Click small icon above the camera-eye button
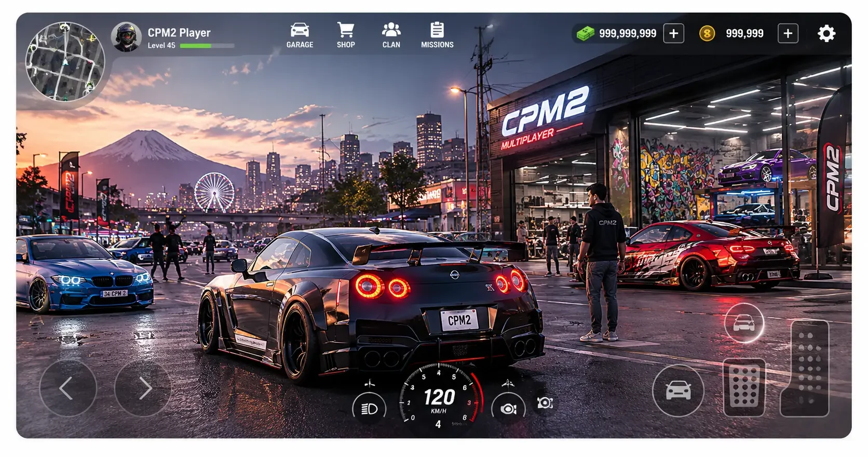The image size is (868, 457). (508, 384)
